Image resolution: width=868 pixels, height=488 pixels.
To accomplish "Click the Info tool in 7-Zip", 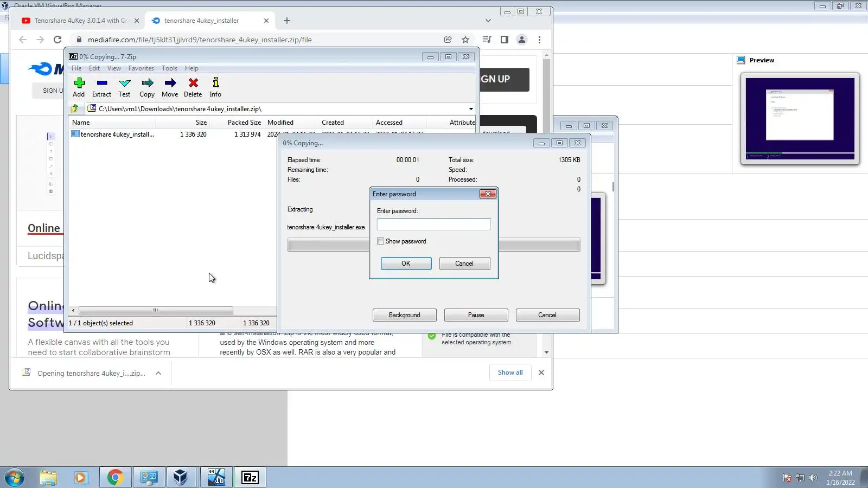I will [x=215, y=87].
